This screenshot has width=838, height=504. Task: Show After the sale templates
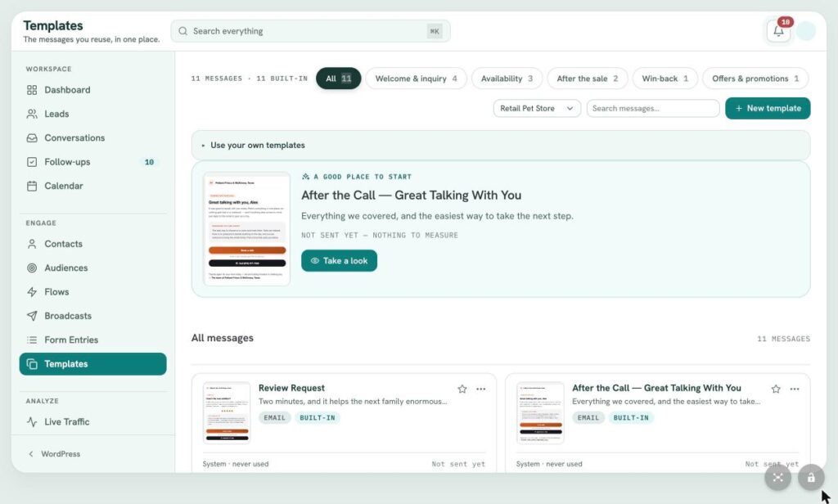tap(588, 79)
